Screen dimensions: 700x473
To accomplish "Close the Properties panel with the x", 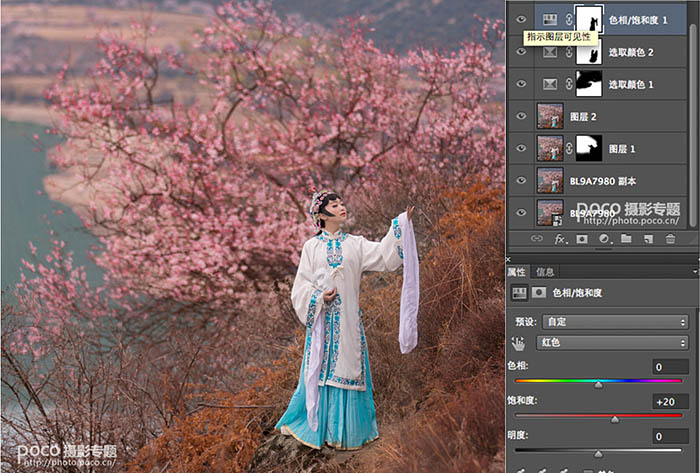I will 508,258.
